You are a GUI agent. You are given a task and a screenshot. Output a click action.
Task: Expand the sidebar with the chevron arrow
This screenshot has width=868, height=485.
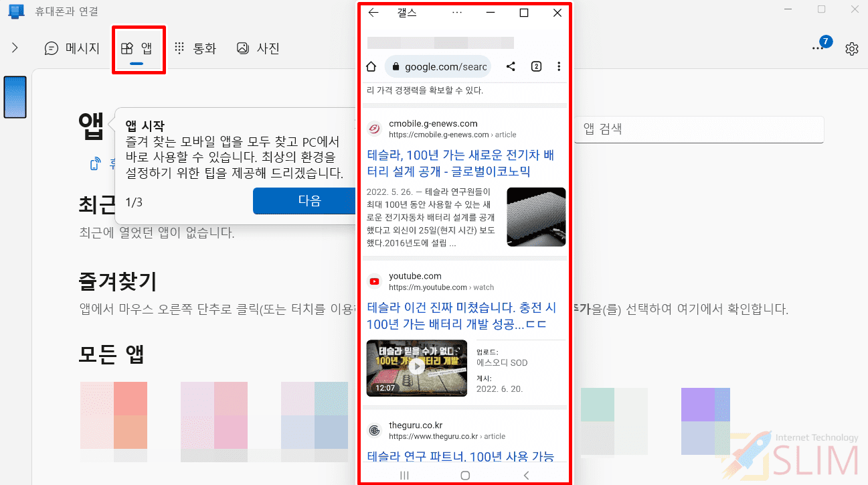pyautogui.click(x=15, y=48)
